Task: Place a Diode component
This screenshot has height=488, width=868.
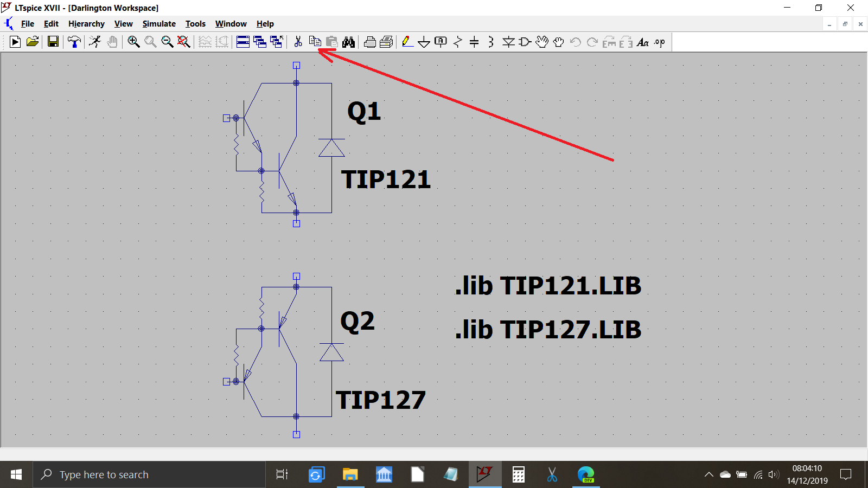Action: 508,42
